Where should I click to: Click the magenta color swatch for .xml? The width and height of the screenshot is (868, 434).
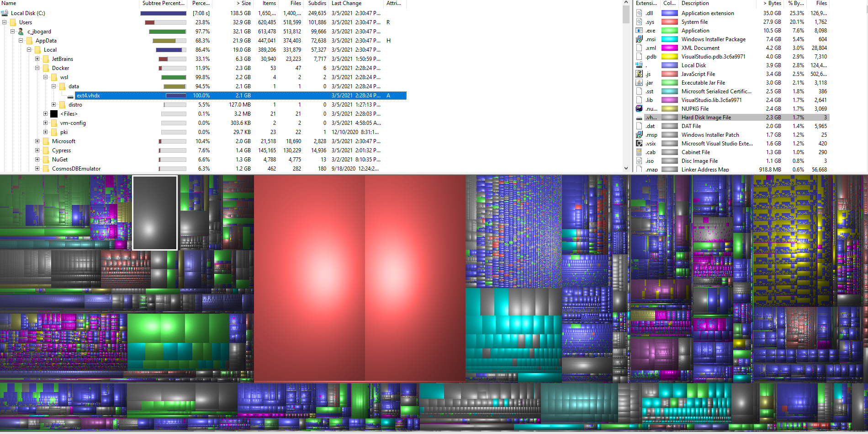[x=670, y=48]
